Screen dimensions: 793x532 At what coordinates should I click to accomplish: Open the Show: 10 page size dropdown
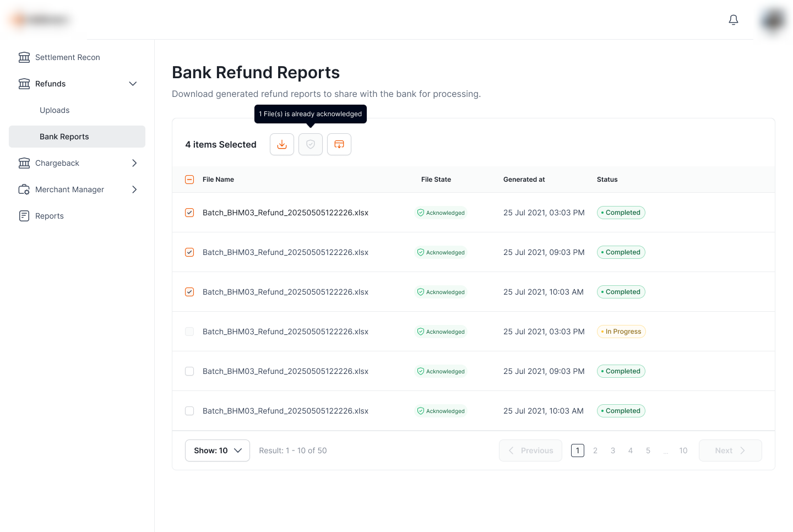point(218,450)
